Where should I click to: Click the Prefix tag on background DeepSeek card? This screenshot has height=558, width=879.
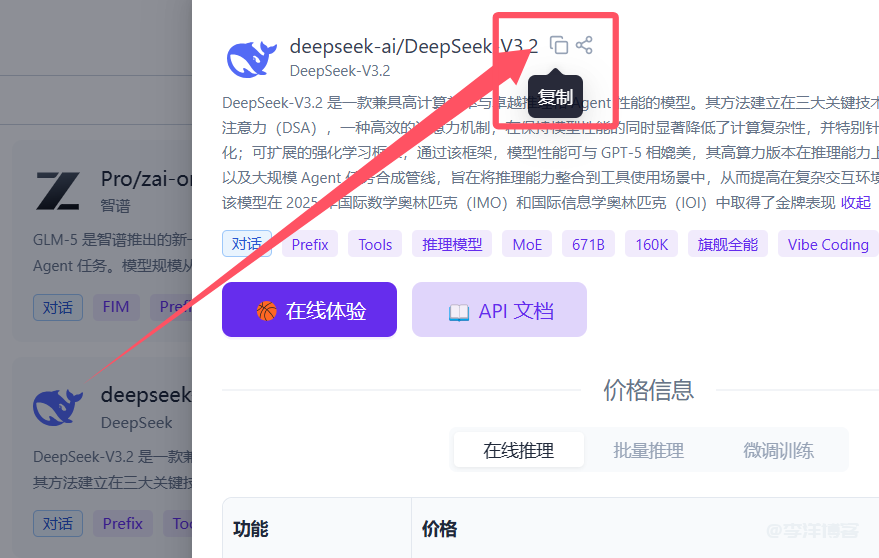[x=123, y=523]
